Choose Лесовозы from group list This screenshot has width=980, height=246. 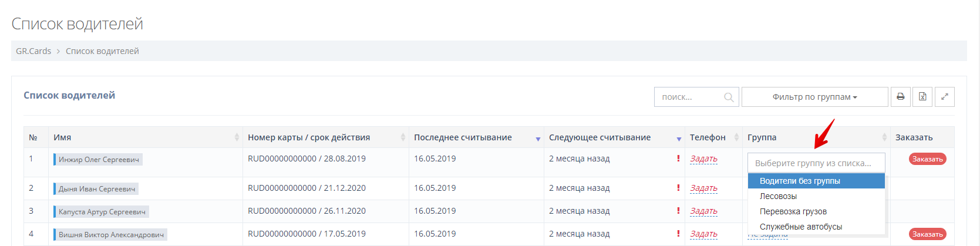click(x=778, y=196)
